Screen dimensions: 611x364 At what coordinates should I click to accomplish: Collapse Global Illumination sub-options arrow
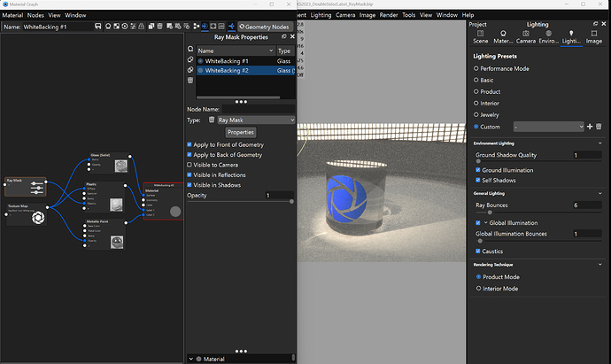485,223
